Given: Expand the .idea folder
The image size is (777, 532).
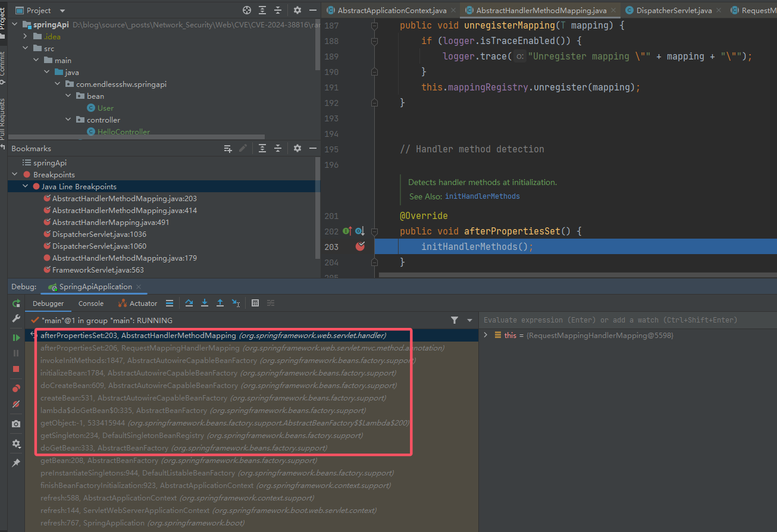Looking at the screenshot, I should (25, 37).
